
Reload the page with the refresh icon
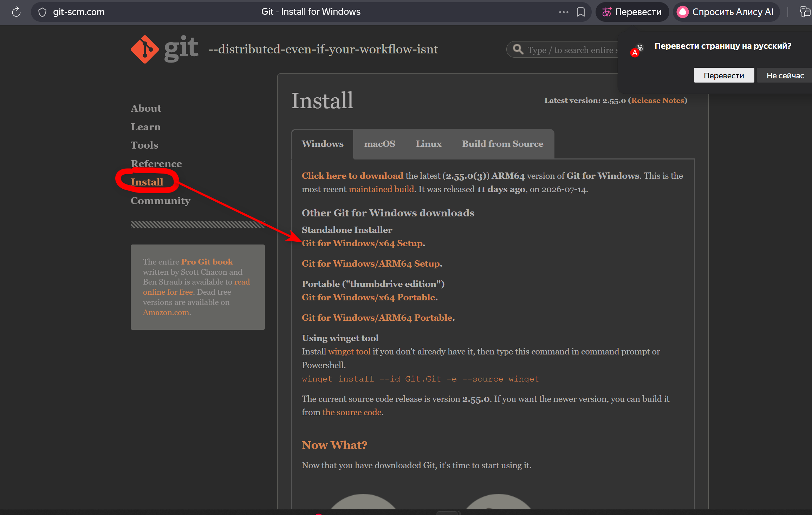click(x=16, y=12)
